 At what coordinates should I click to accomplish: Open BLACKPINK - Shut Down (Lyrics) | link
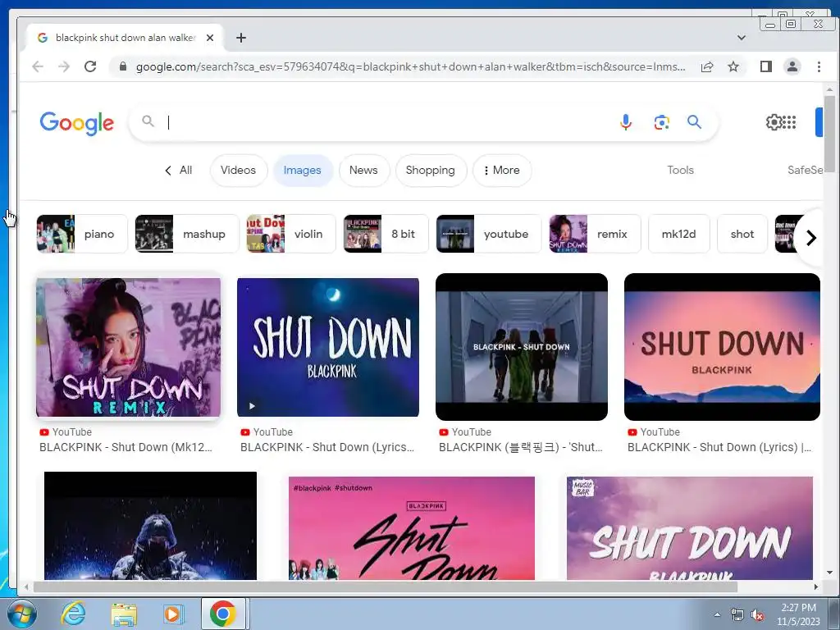point(719,447)
